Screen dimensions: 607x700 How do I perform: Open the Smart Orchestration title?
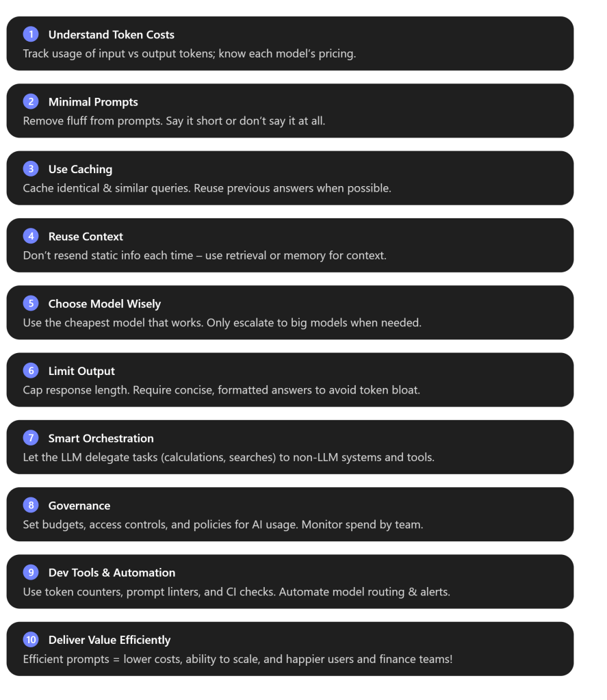pyautogui.click(x=101, y=438)
